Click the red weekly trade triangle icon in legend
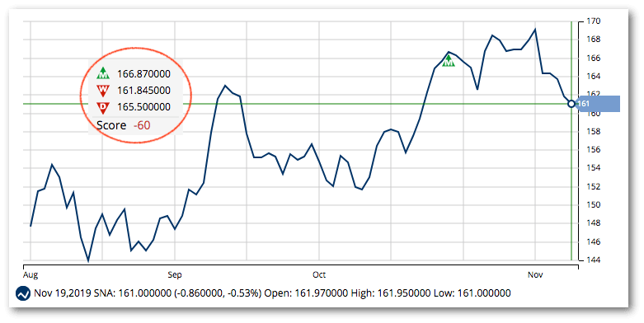Viewport: 644px width, 323px height. (103, 90)
